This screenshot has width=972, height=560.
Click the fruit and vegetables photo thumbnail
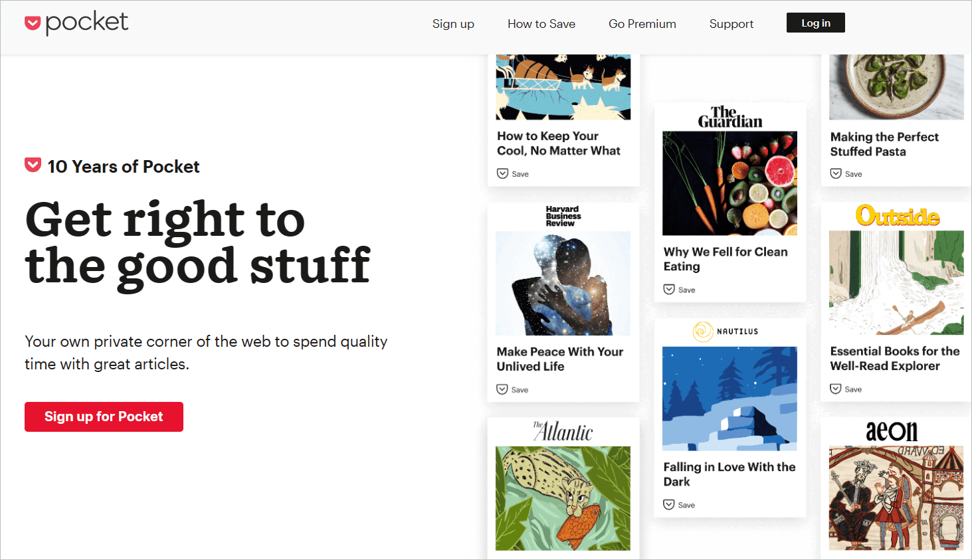point(729,183)
